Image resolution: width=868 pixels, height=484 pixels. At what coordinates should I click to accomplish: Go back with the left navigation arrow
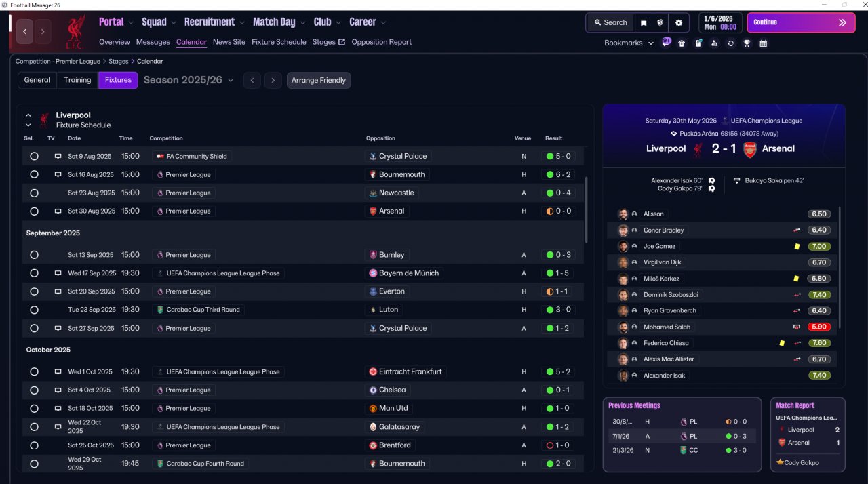pos(25,31)
